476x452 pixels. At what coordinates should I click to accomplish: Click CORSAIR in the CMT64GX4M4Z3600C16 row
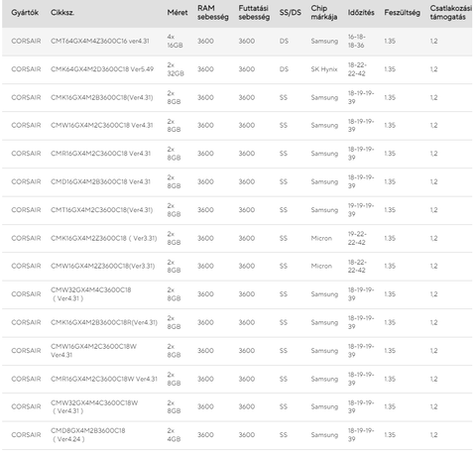pos(26,41)
